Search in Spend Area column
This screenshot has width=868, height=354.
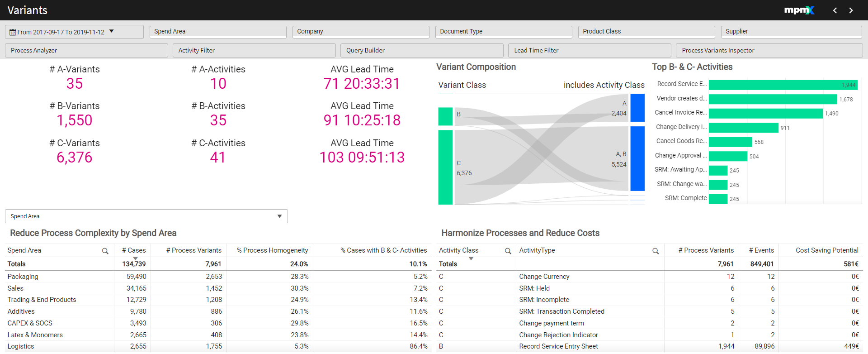[x=105, y=251]
